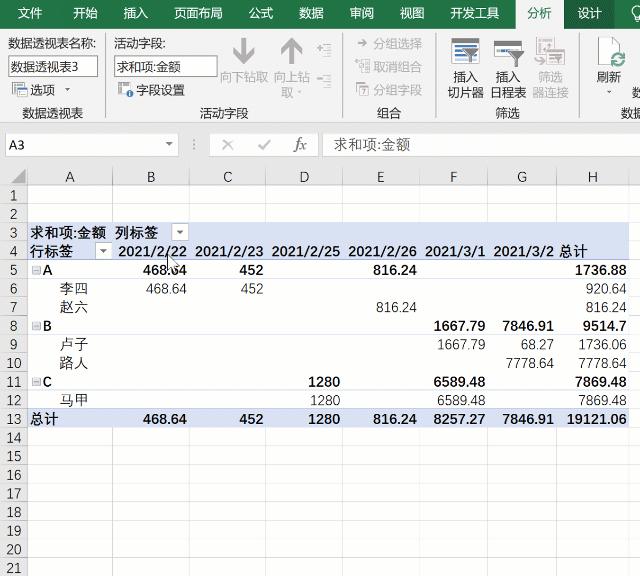Viewport: 640px width, 576px height.
Task: Click the Refresh icon
Action: (611, 51)
